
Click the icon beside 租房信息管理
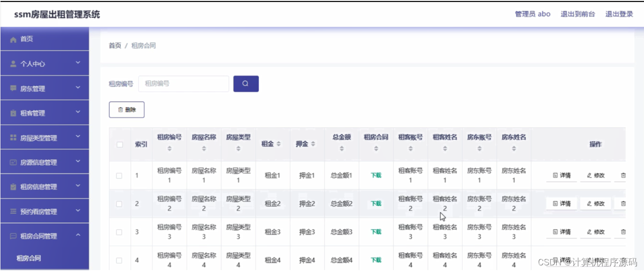click(13, 187)
